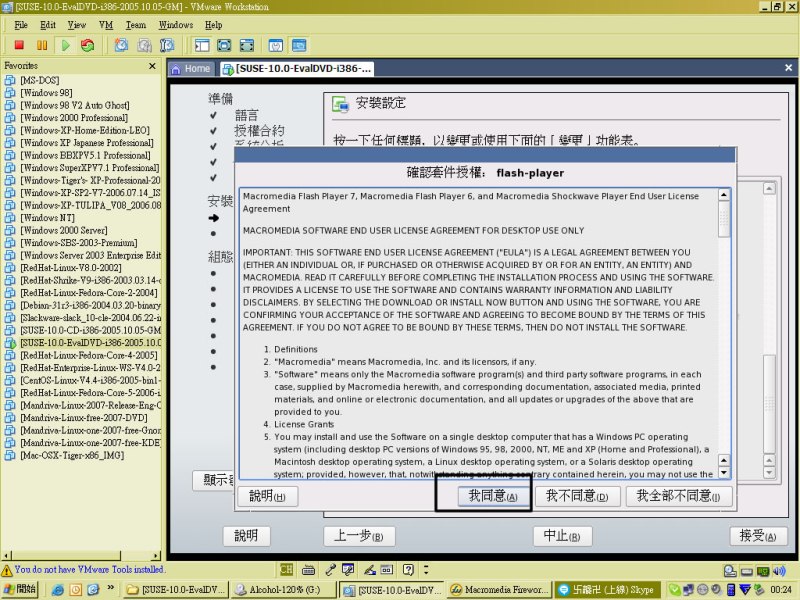Viewport: 800px width, 600px height.
Task: Open the Windows Start button 開始
Action: (x=20, y=589)
